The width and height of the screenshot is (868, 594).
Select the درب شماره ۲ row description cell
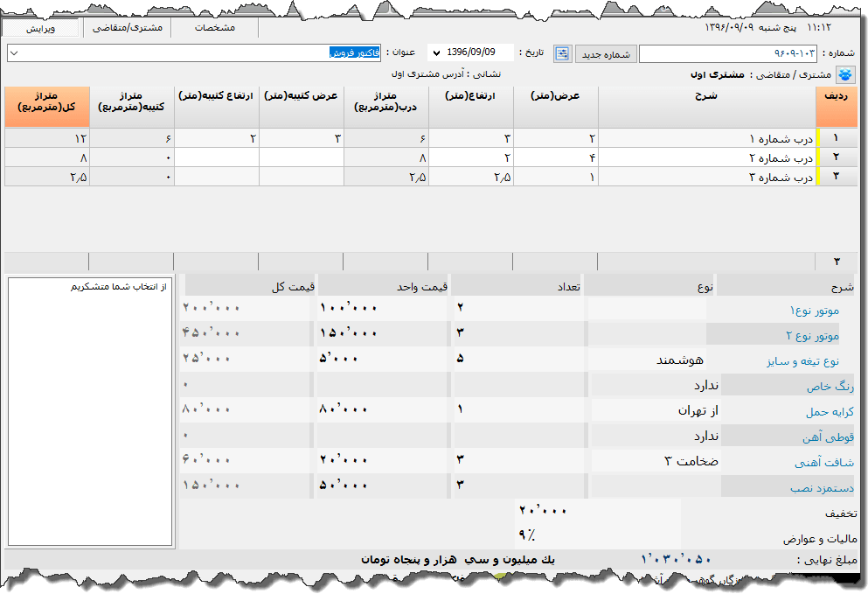706,158
